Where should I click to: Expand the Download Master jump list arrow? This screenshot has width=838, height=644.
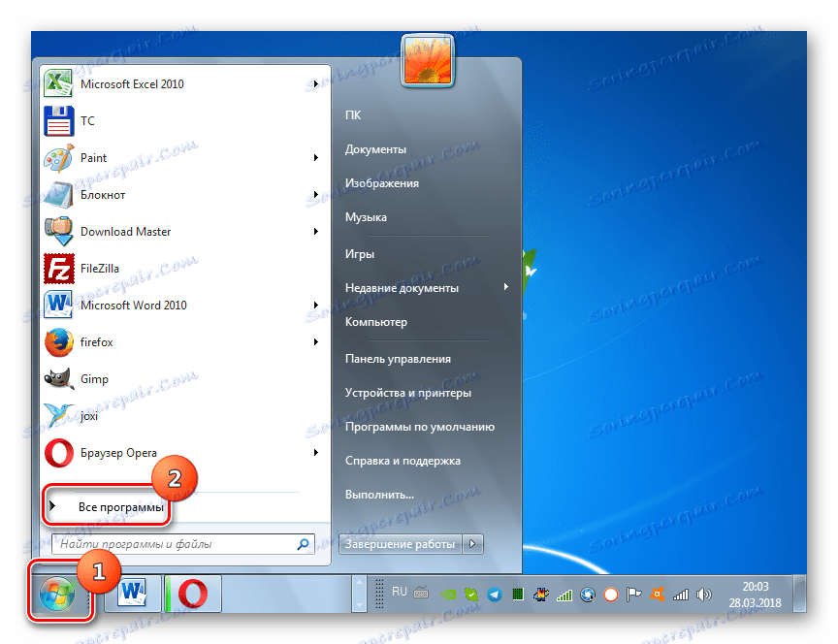[x=316, y=232]
